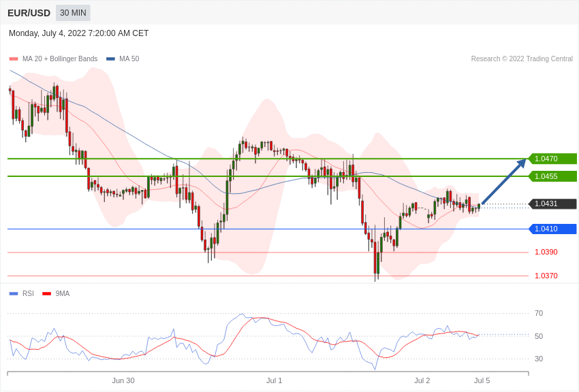This screenshot has height=392, width=579.
Task: Select the 1.0470 resistance price tag
Action: [x=552, y=159]
